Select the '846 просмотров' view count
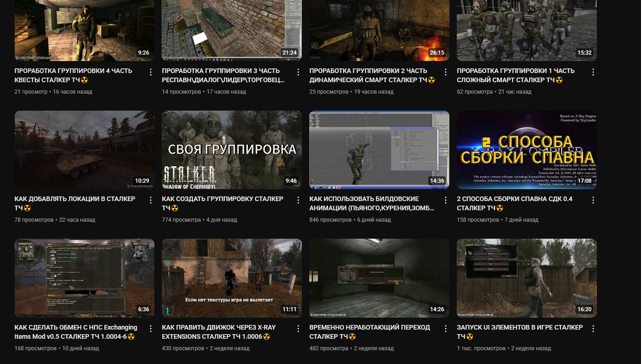 (x=331, y=220)
